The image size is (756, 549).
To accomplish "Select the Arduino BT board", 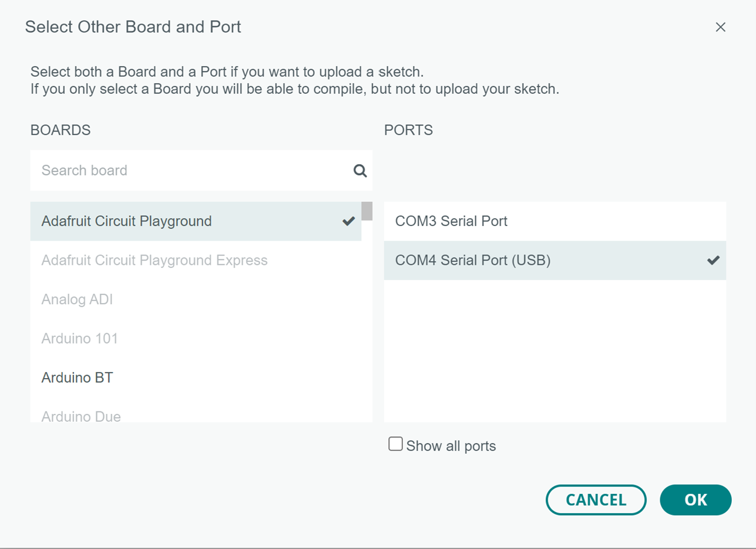I will pos(196,378).
